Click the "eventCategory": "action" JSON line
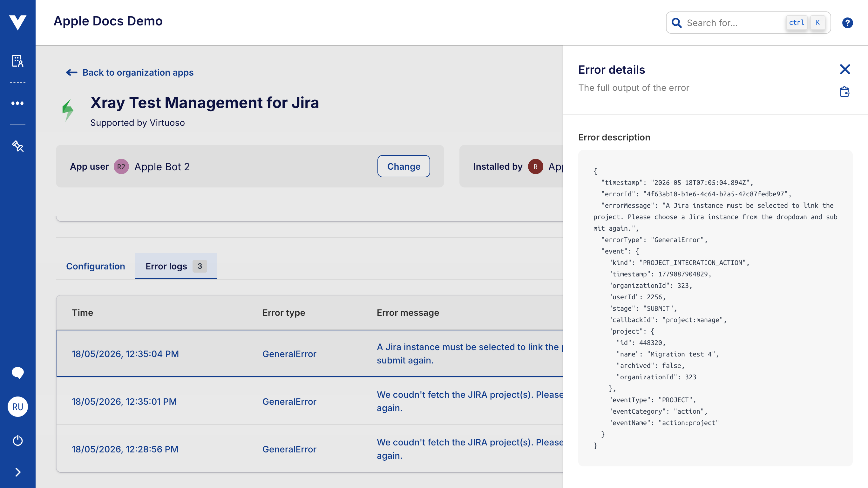 (x=658, y=411)
